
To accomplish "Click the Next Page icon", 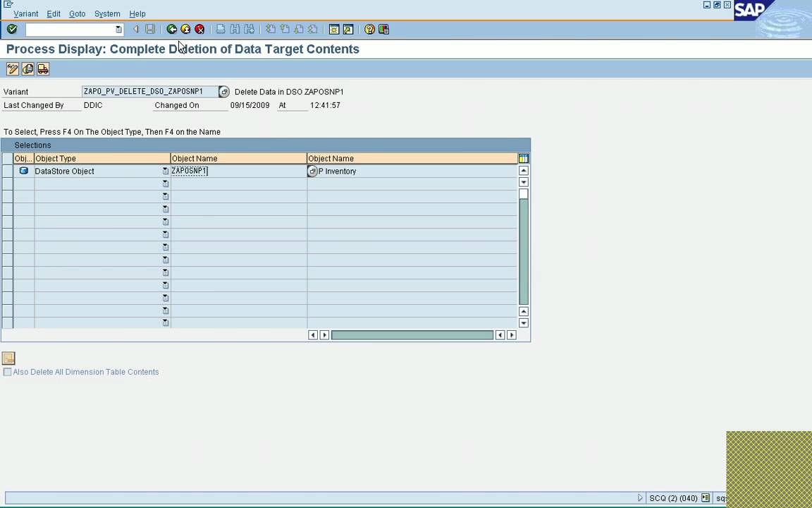I will pyautogui.click(x=299, y=30).
